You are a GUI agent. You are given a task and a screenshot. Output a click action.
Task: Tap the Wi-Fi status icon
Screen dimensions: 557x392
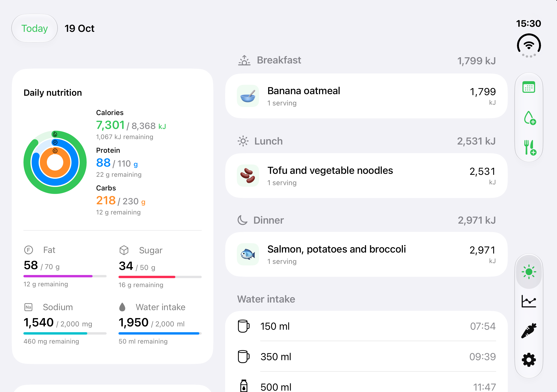[529, 45]
